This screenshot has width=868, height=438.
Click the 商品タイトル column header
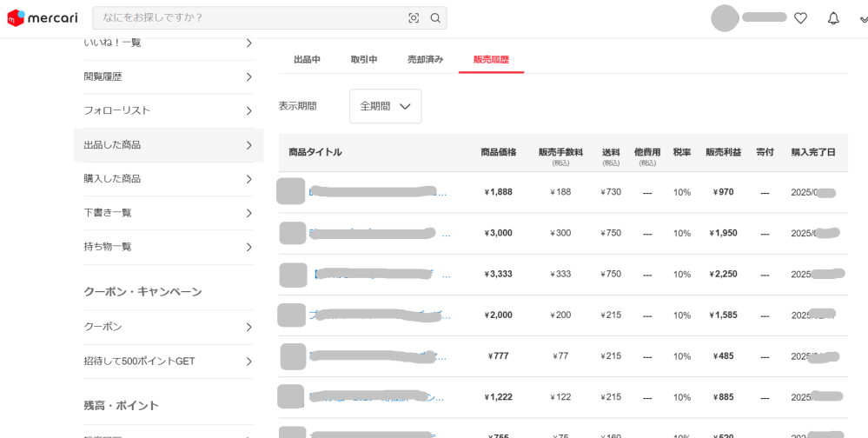point(315,152)
